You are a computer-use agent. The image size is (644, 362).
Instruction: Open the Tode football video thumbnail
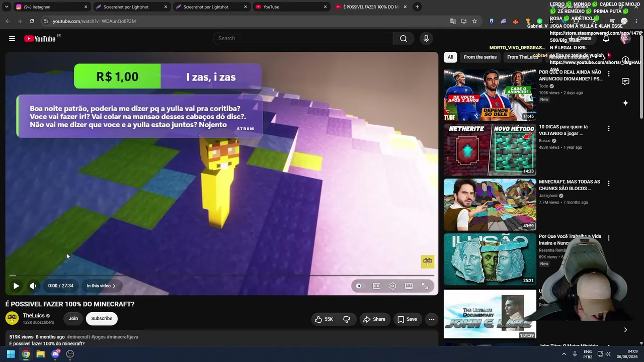pyautogui.click(x=490, y=95)
